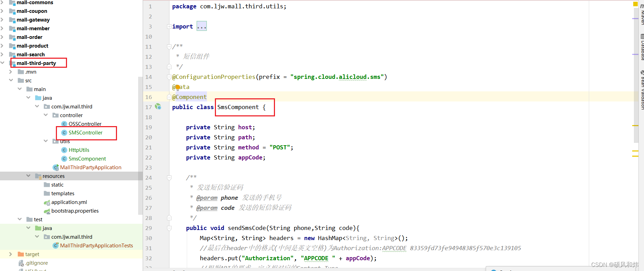This screenshot has height=271, width=644.
Task: Click the HttpUtils class icon
Action: tap(64, 150)
